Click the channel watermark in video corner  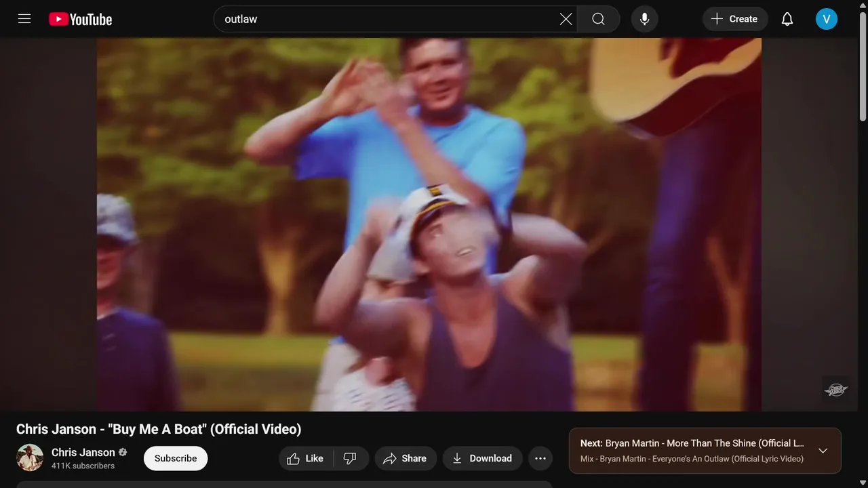(x=835, y=390)
